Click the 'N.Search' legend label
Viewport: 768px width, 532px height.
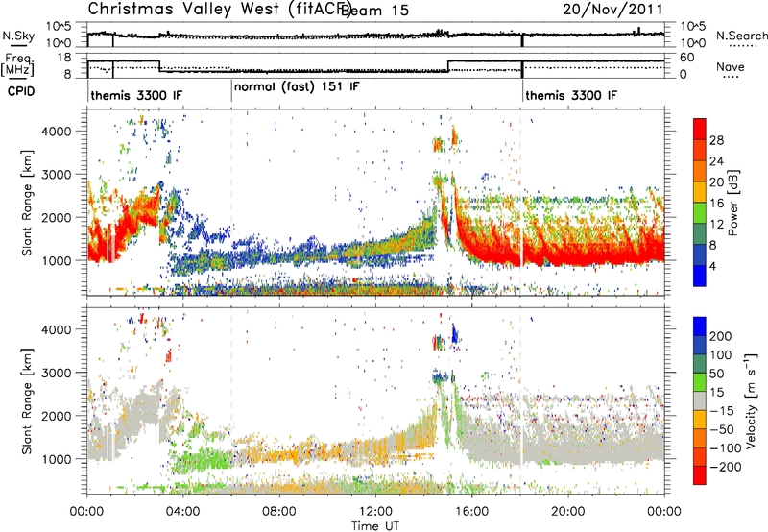(x=742, y=36)
